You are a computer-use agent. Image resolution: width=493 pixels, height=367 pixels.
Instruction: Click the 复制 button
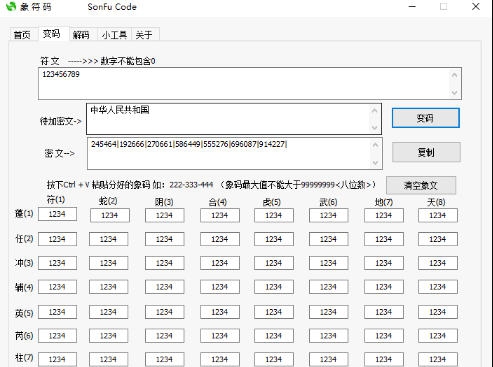[426, 152]
